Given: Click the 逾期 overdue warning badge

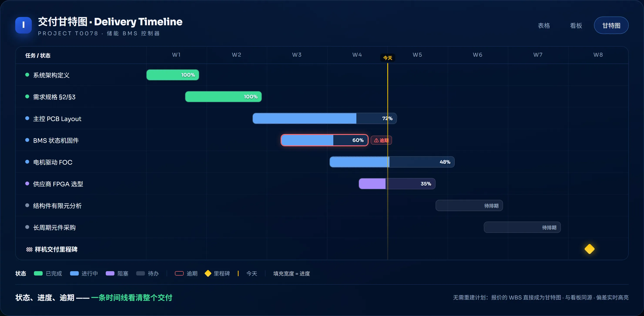Looking at the screenshot, I should click(381, 140).
